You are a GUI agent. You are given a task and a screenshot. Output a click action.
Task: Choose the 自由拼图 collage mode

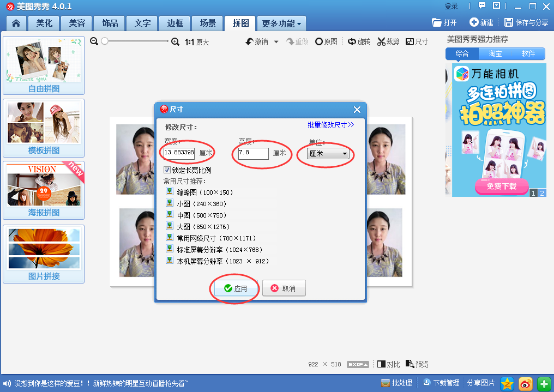tap(44, 65)
